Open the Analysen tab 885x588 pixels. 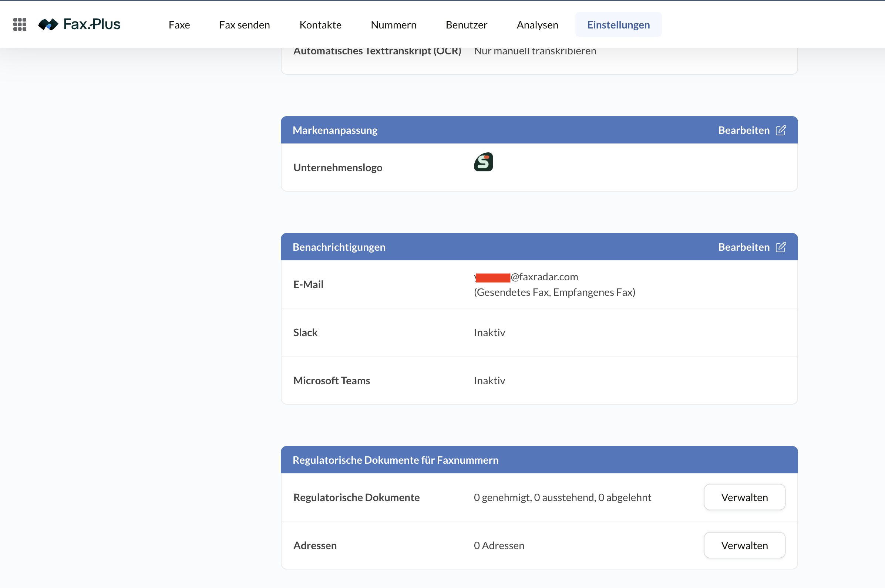[x=537, y=25]
